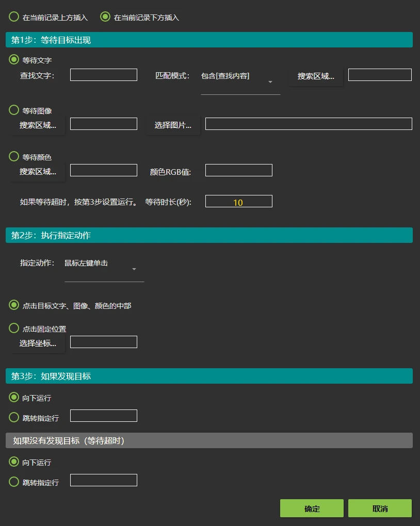Click 搜索区域... button under 等待颜色

click(x=38, y=171)
